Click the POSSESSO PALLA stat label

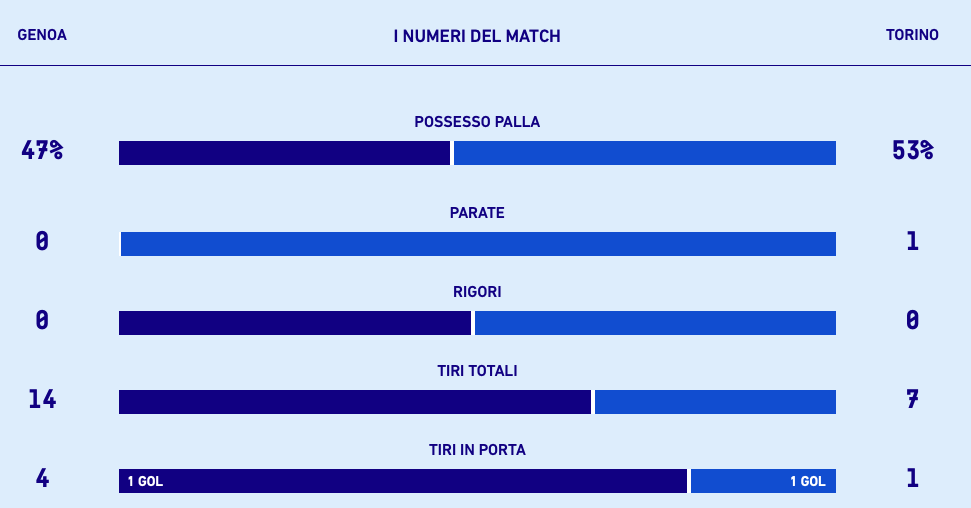(x=477, y=122)
